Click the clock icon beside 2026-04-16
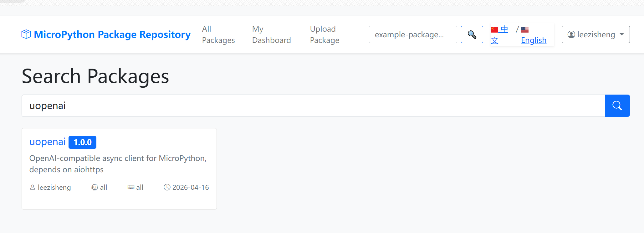This screenshot has height=233, width=644. point(167,187)
